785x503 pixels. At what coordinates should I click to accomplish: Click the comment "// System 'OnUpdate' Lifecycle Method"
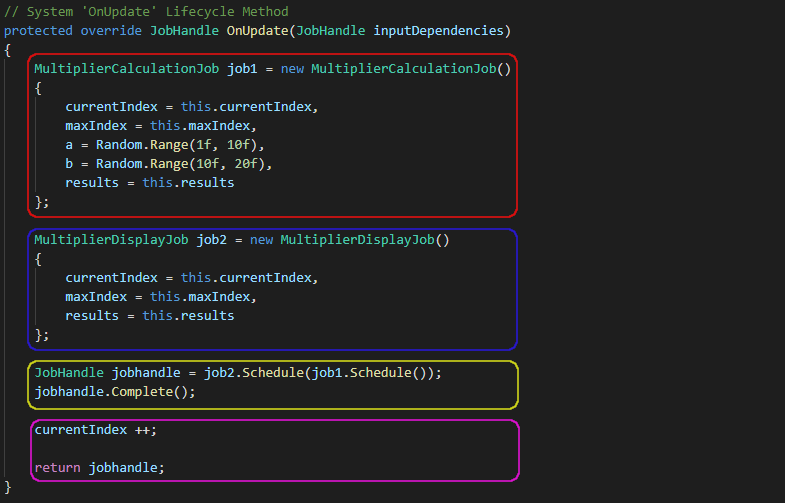click(146, 12)
